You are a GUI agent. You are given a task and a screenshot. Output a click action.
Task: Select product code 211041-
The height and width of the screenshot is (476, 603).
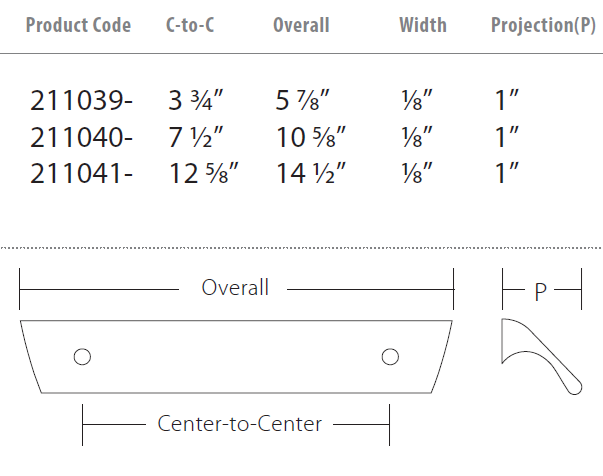(x=83, y=172)
